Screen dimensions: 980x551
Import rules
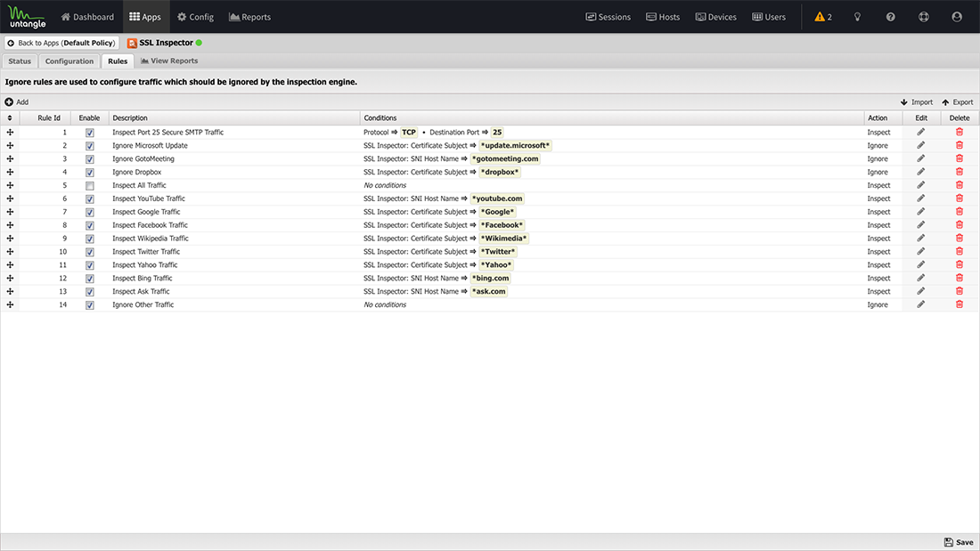tap(916, 101)
